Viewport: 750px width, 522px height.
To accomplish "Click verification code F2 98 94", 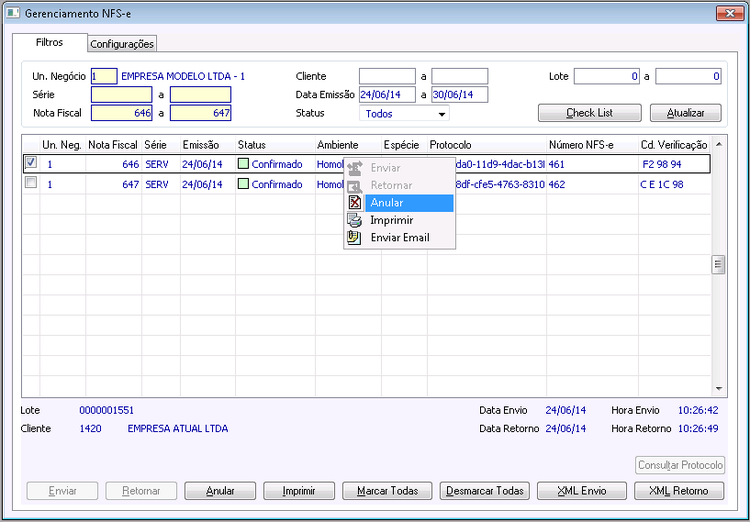I will coord(662,165).
